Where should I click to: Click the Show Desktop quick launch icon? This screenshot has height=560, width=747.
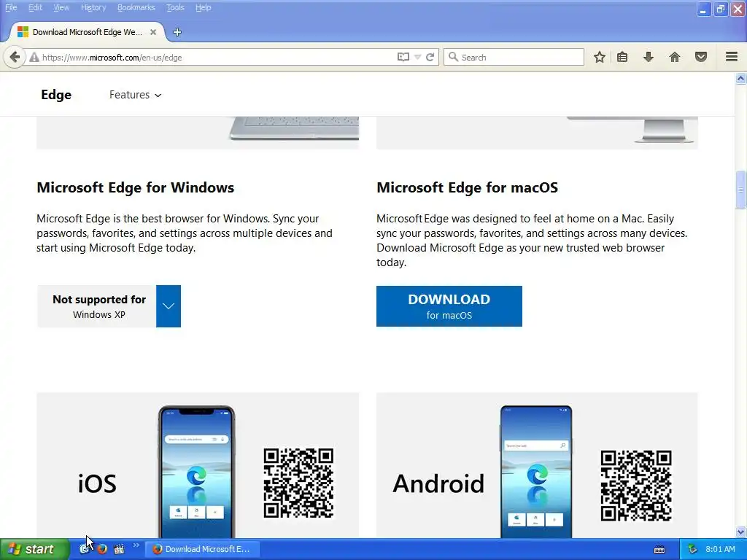[x=85, y=549]
